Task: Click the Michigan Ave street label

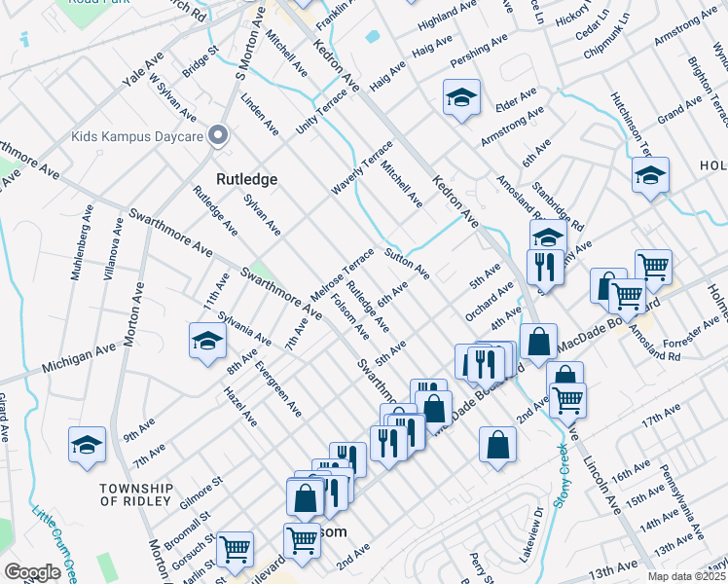Action: [x=79, y=358]
